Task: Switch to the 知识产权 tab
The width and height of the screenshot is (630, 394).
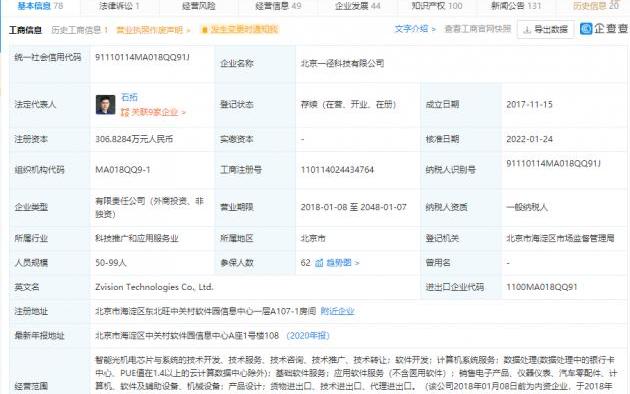Action: pyautogui.click(x=437, y=6)
